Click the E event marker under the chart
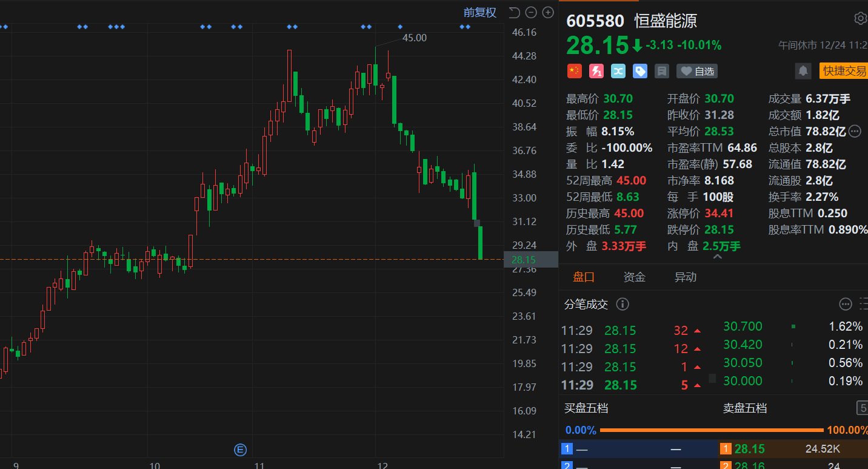The image size is (868, 469). click(x=241, y=450)
